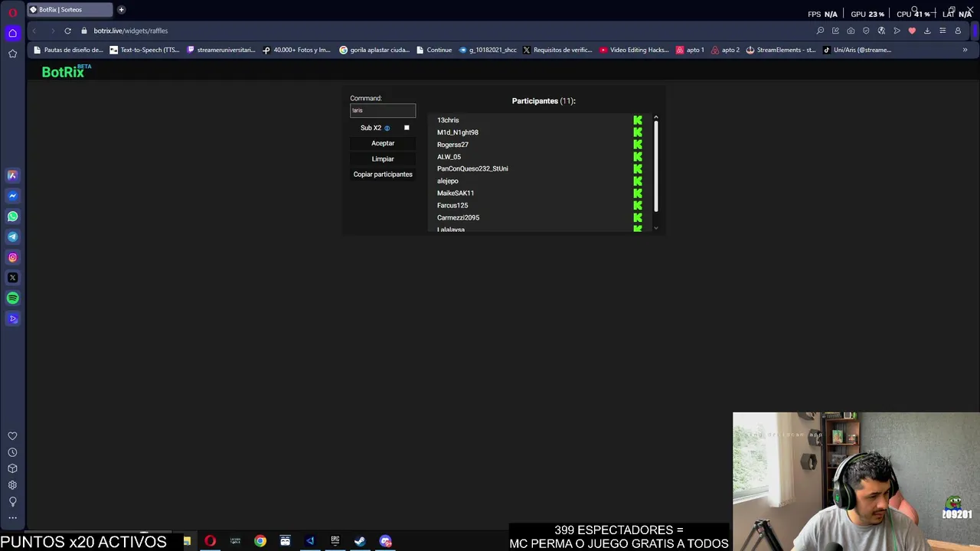Viewport: 980px width, 551px height.
Task: Click the Kick icon beside alejepo
Action: click(x=638, y=181)
